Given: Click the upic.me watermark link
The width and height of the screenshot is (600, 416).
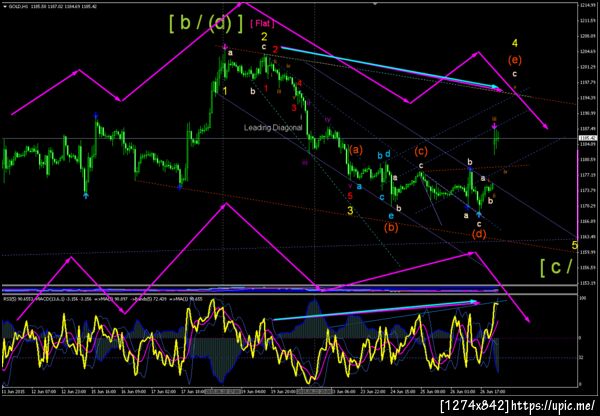Looking at the screenshot, I should [553, 405].
